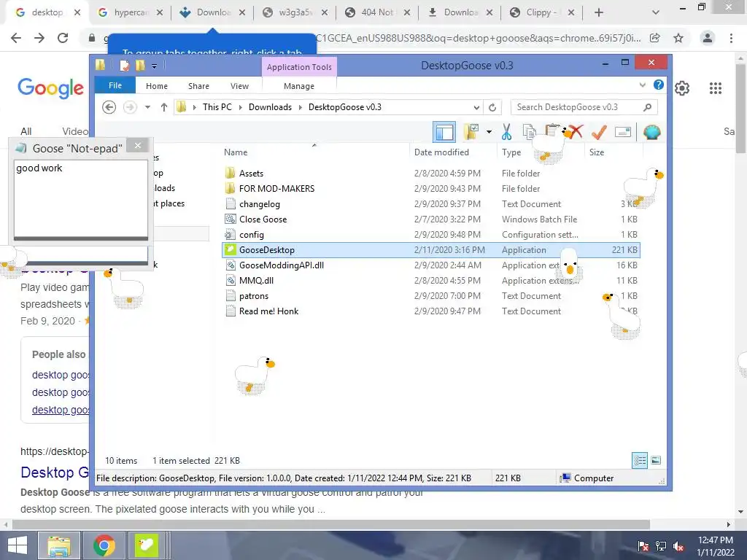
Task: Click the search magnifier icon in Explorer
Action: coord(648,107)
